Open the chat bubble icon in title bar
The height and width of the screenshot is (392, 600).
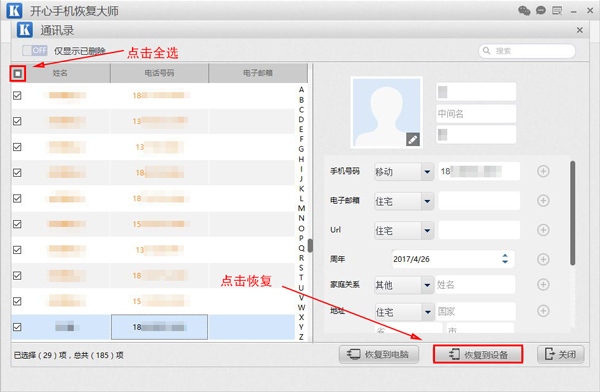(541, 10)
